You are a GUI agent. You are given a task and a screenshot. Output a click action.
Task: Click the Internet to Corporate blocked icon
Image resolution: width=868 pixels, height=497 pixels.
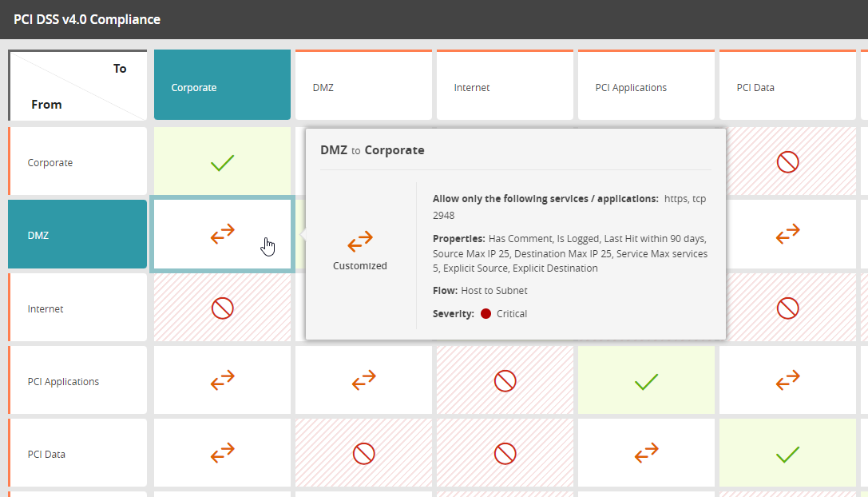pos(222,308)
